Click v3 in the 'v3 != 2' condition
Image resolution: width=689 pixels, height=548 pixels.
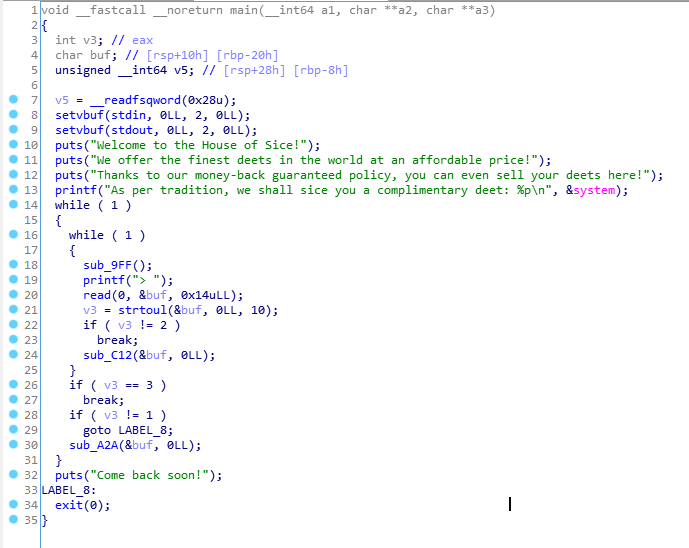pos(125,325)
